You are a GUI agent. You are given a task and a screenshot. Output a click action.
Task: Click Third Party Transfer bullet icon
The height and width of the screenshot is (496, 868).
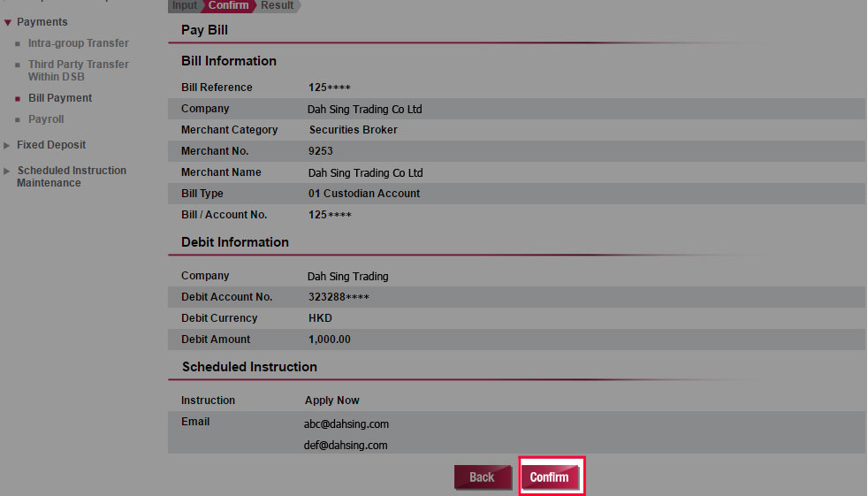(x=18, y=65)
